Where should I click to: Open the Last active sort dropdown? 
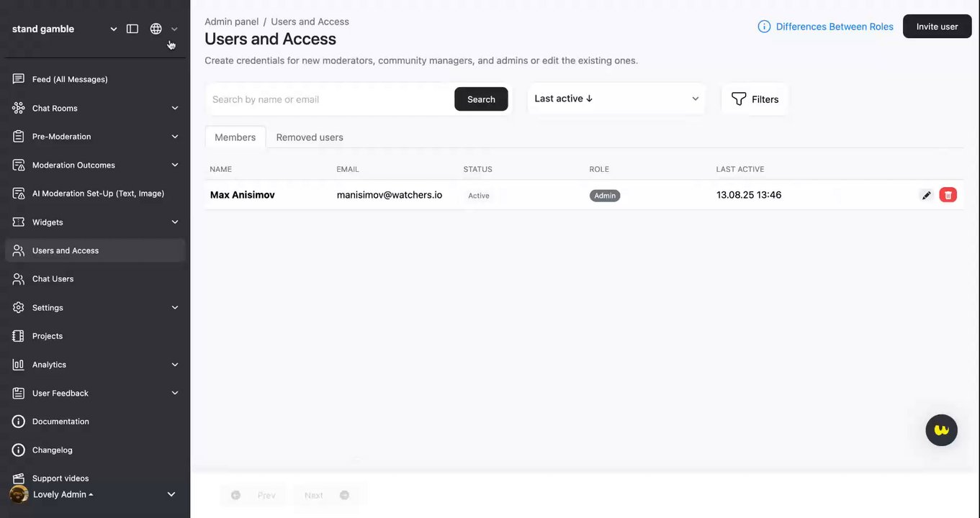[616, 99]
